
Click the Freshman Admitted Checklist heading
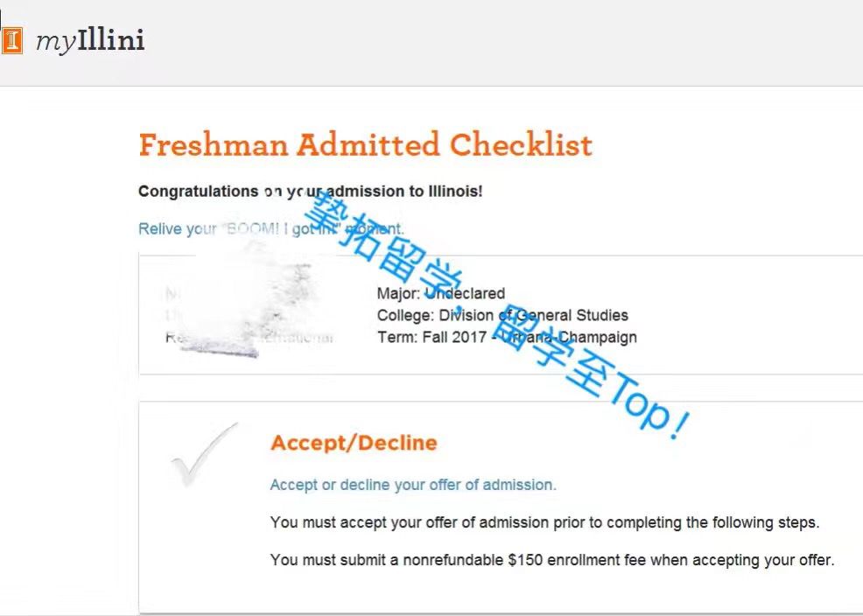[x=365, y=145]
